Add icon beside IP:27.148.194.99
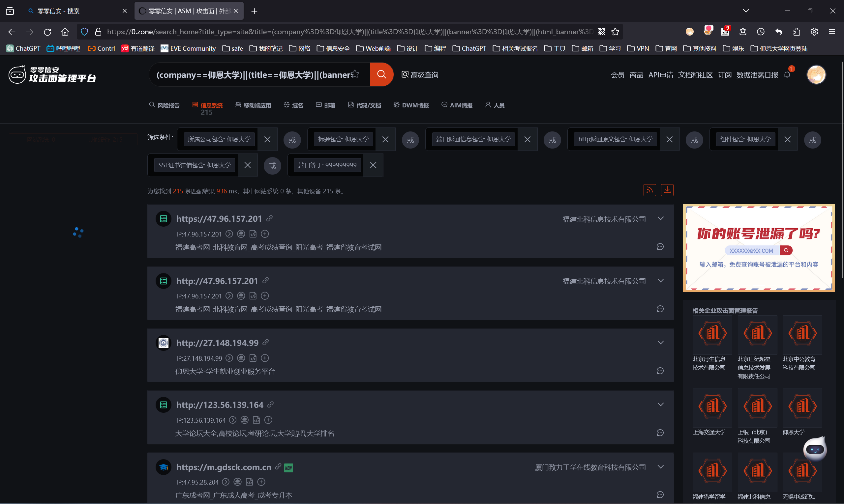 (265, 358)
